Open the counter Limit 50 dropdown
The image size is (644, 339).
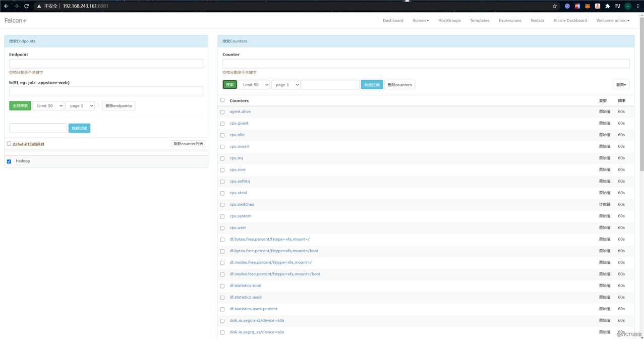point(254,85)
